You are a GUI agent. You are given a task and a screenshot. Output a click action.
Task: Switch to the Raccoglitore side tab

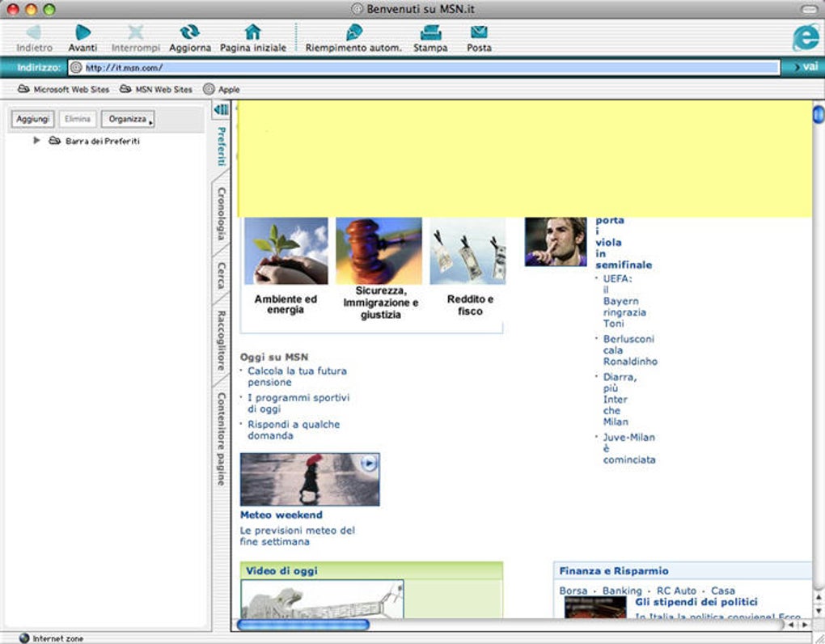pos(221,341)
